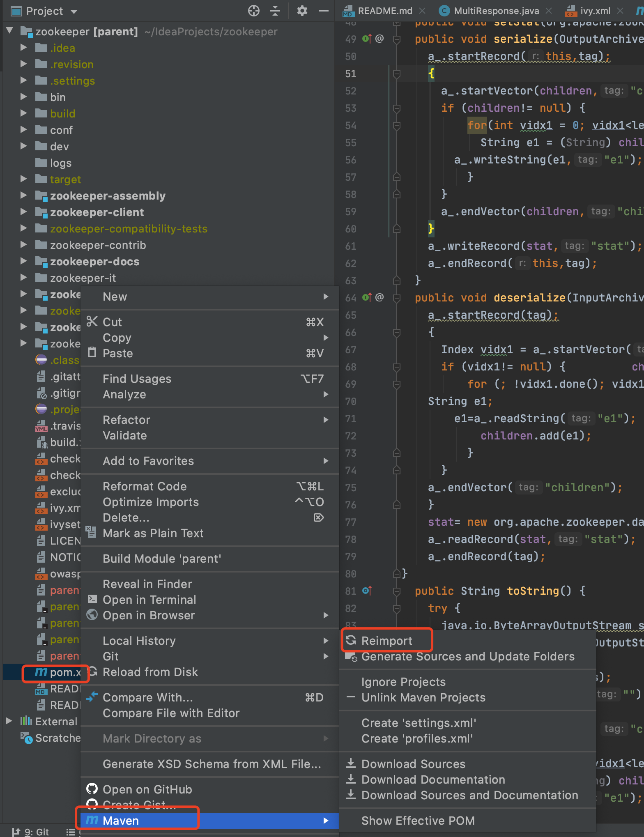644x837 pixels.
Task: Select Generate XSD Schema from XML File
Action: [x=210, y=764]
